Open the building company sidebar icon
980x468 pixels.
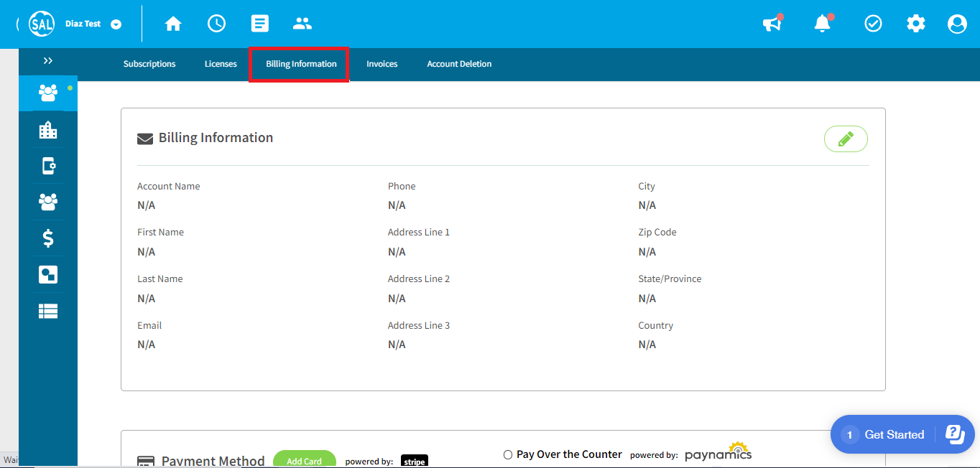coord(48,130)
